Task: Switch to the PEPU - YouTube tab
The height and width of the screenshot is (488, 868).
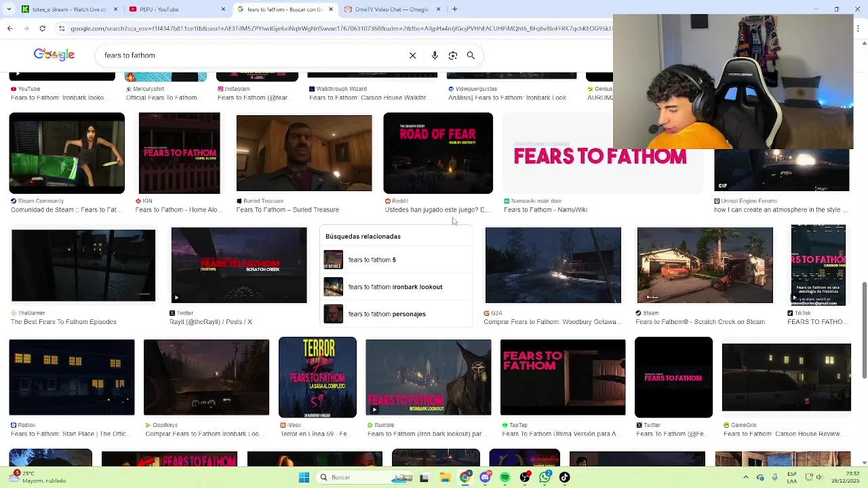Action: tap(176, 9)
